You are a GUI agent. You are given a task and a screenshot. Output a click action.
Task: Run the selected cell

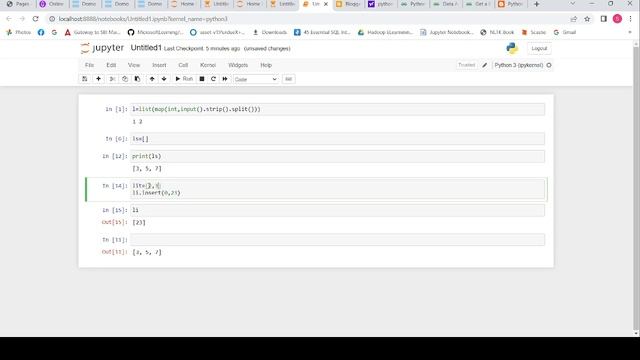tap(184, 79)
